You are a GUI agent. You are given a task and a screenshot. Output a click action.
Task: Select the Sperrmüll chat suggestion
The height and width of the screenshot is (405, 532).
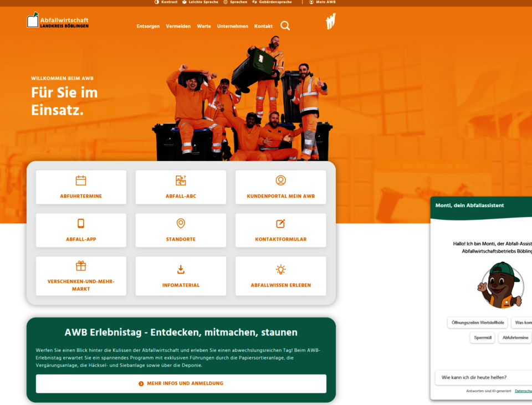click(483, 338)
